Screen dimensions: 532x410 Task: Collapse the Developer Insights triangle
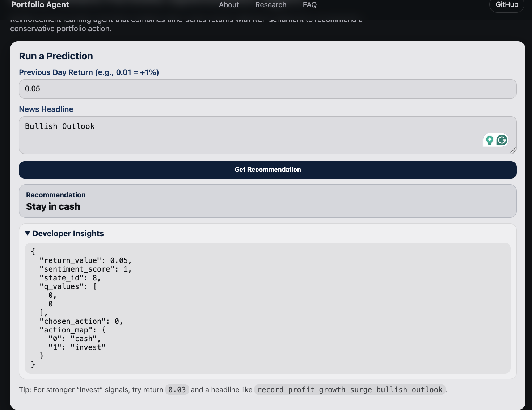point(28,234)
